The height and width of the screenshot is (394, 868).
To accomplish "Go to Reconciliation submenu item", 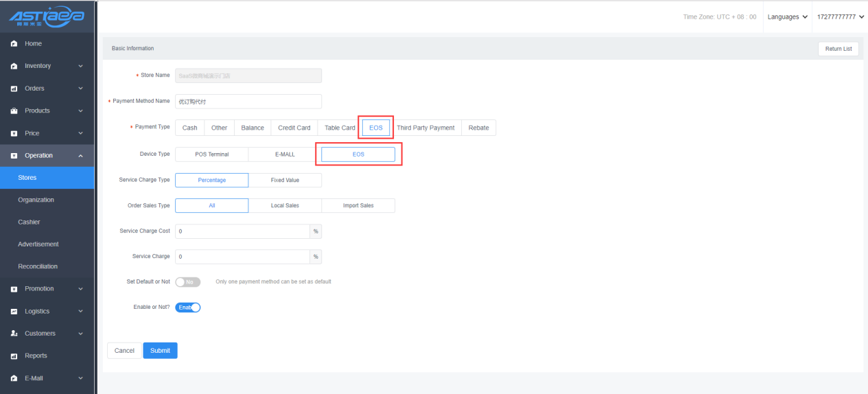I will point(38,266).
